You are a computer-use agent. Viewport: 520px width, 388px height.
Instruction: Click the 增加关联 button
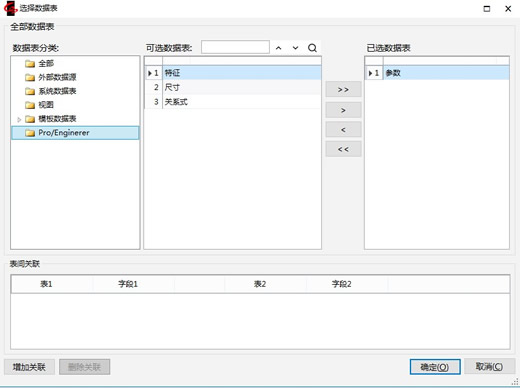(x=29, y=367)
